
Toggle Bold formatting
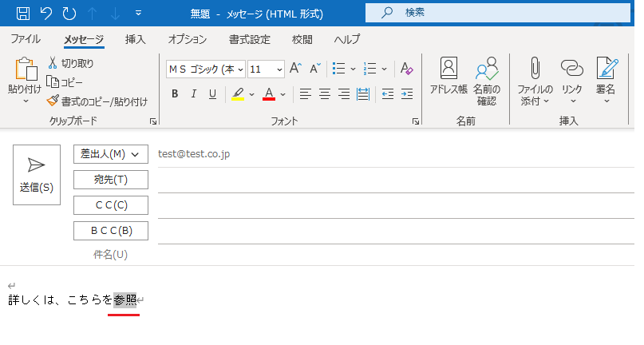tap(175, 94)
